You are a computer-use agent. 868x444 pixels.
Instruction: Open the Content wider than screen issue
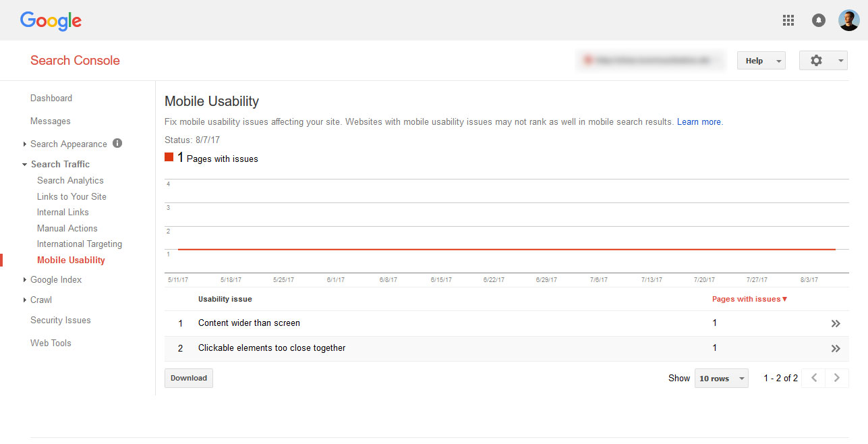coord(249,323)
